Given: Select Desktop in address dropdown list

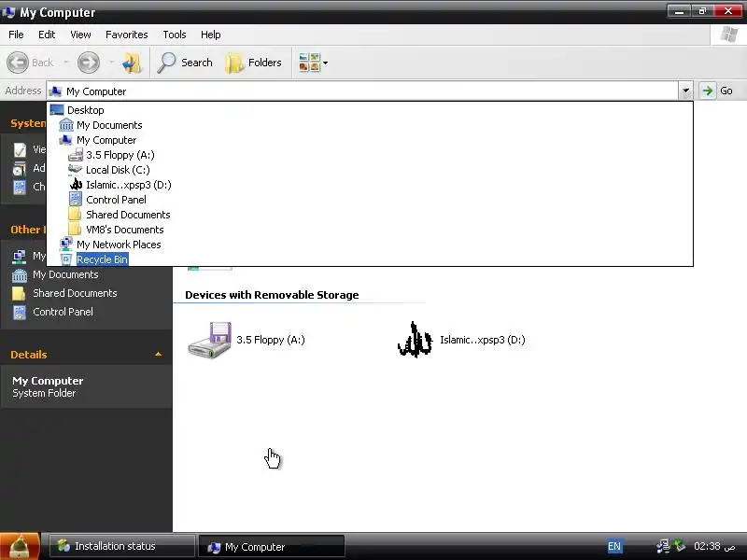Looking at the screenshot, I should 370,110.
